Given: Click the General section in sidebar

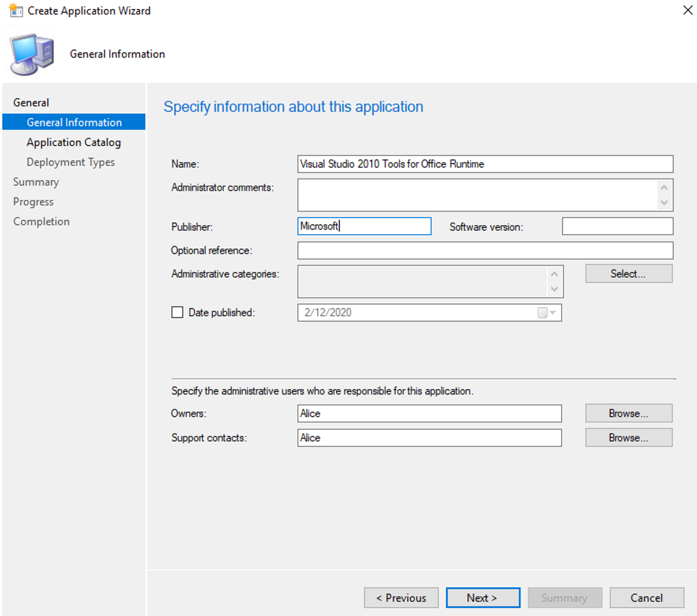Looking at the screenshot, I should point(31,103).
